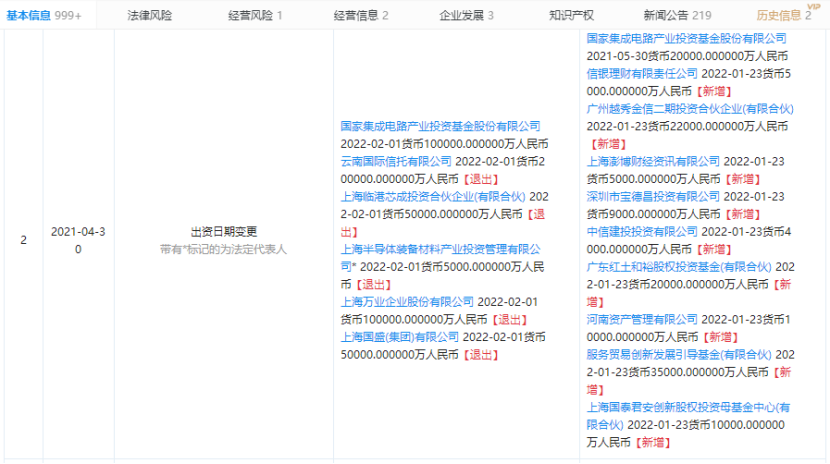Open 国家集成电路产业投资基金股份有限公司 link in left column
Screen dimensions: 830x464
(440, 126)
